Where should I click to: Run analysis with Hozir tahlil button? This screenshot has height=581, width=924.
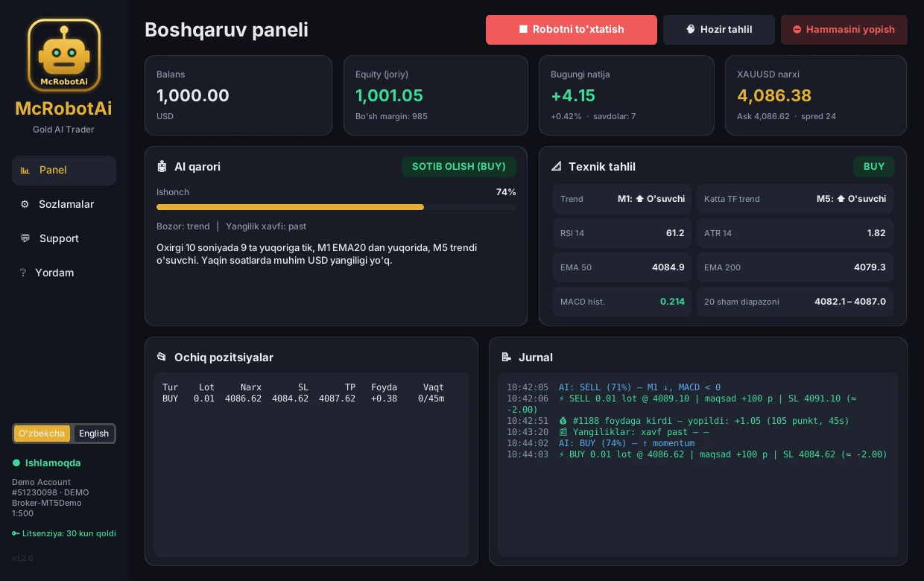(719, 30)
